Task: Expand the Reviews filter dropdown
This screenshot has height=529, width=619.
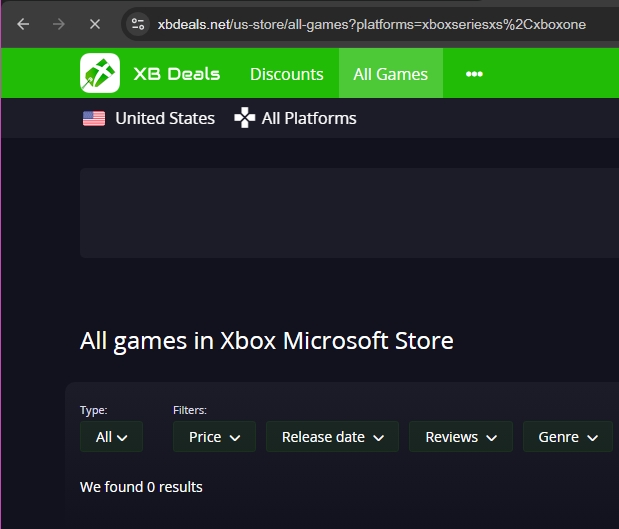Action: pos(461,437)
